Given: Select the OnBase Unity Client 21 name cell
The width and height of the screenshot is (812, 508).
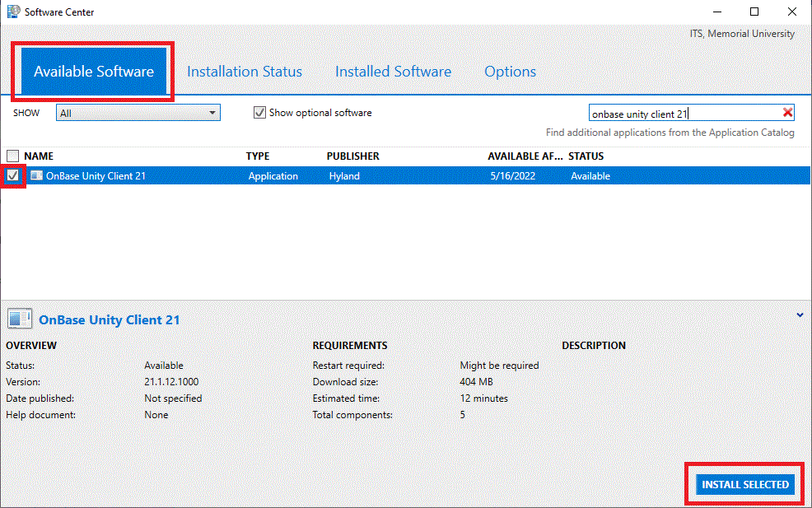Looking at the screenshot, I should pyautogui.click(x=96, y=176).
